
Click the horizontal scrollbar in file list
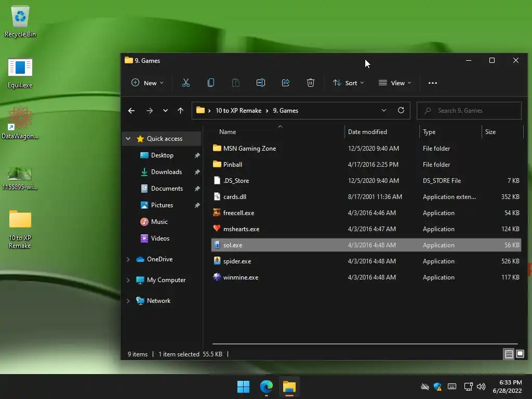pos(365,344)
